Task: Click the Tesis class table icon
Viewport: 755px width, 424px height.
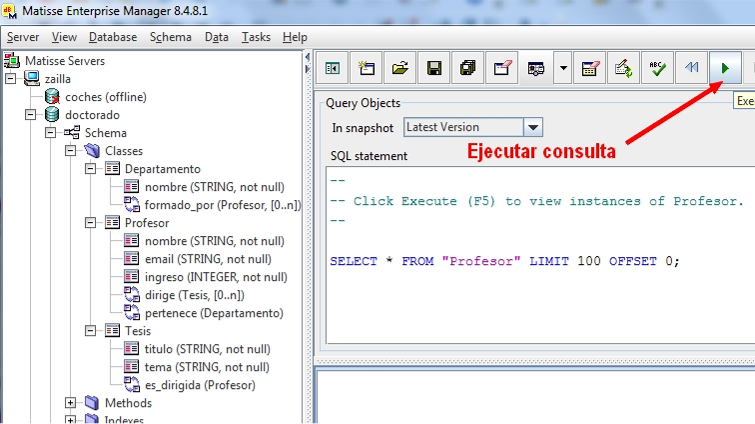Action: pyautogui.click(x=112, y=331)
